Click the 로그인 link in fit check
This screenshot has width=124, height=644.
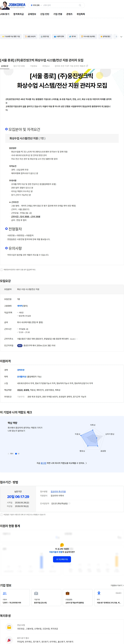coord(43,463)
